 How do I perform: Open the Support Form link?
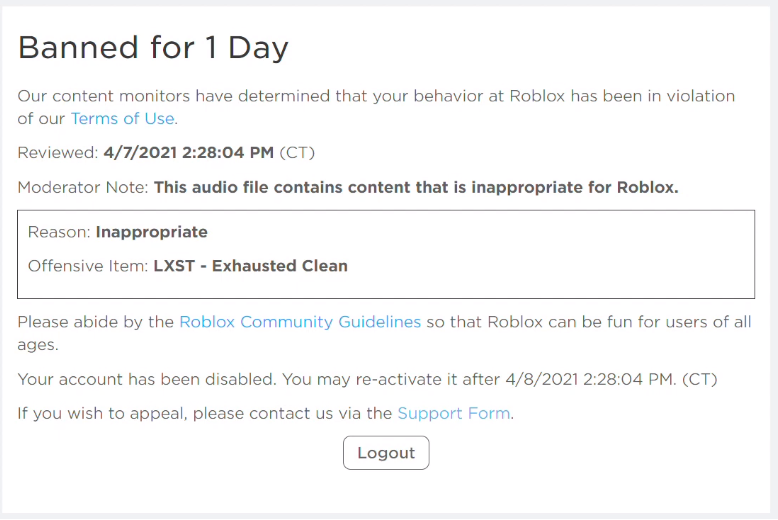pyautogui.click(x=454, y=413)
